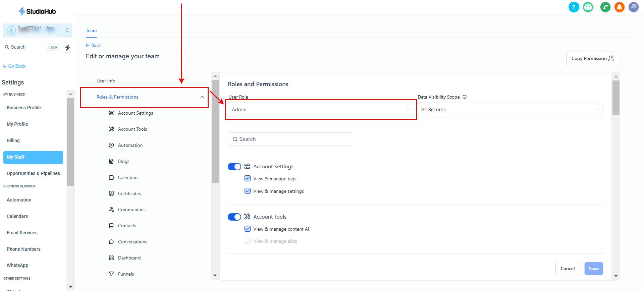Open the Data Visibility Scope dropdown
This screenshot has width=644, height=291.
[510, 109]
